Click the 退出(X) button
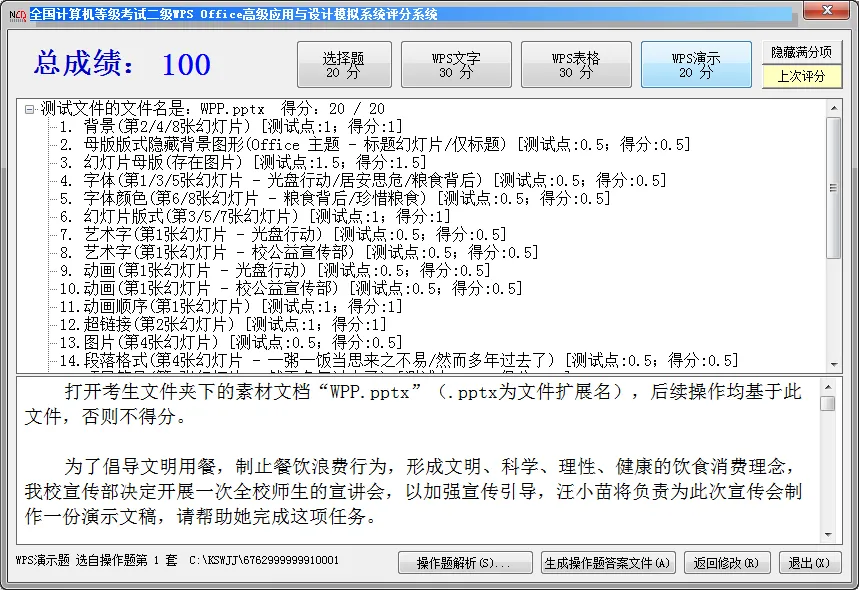Screen dimensions: 859x590 (x=810, y=563)
